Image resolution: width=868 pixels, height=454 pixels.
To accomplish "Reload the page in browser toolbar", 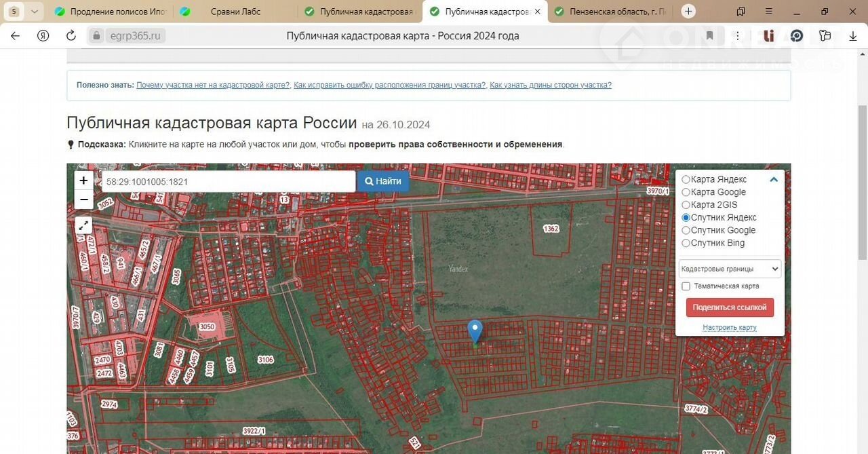I will point(71,36).
